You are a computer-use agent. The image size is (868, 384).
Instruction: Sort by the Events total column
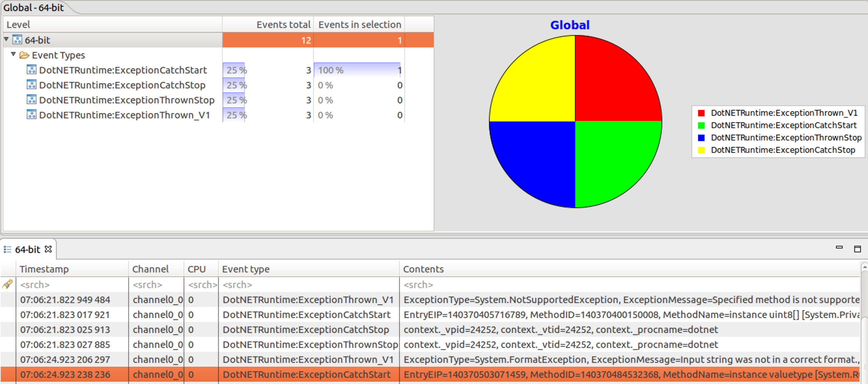point(283,25)
